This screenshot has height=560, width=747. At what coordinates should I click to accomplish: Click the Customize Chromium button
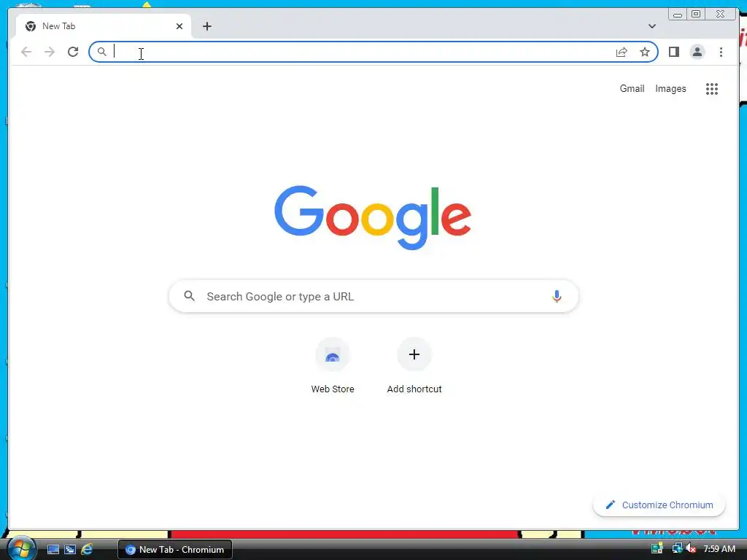[659, 505]
